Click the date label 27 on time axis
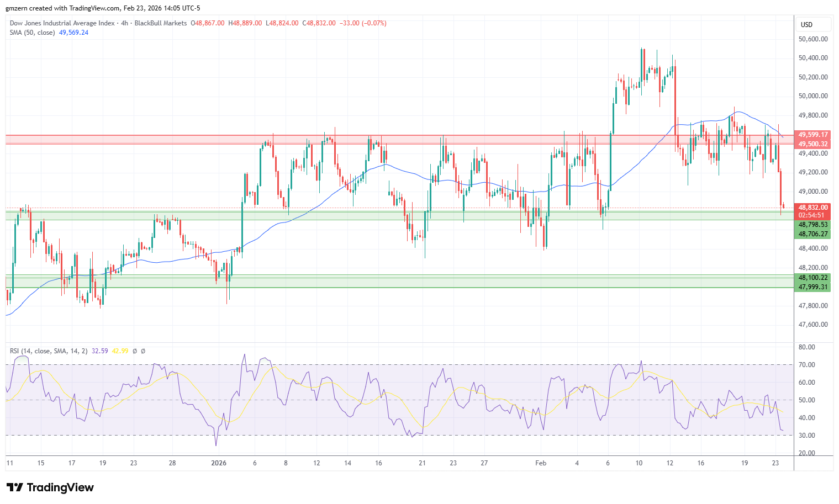The image size is (839, 504). (x=484, y=463)
